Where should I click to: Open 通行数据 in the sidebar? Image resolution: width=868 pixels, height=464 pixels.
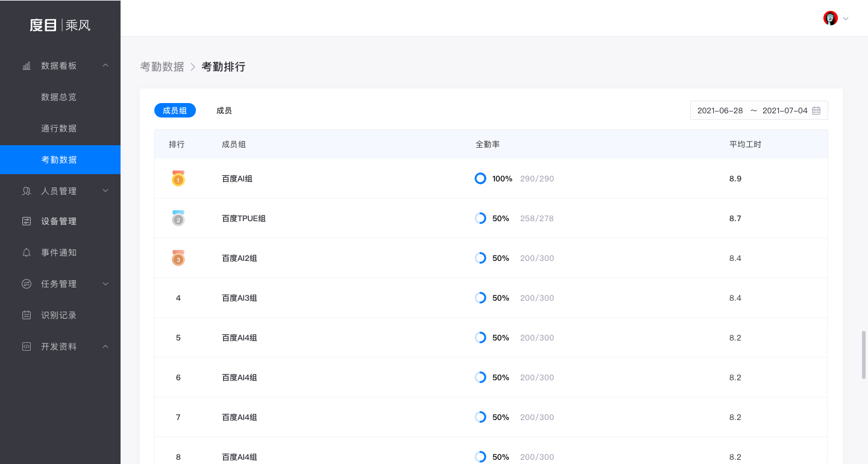60,128
